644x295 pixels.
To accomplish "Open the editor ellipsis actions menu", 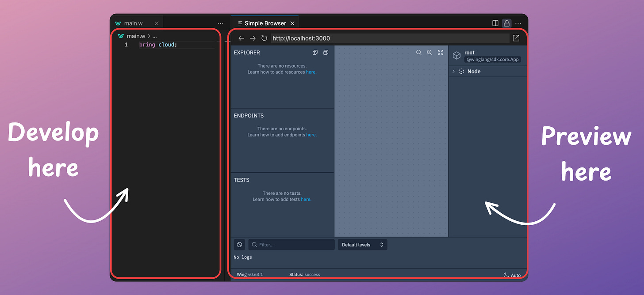I will [x=220, y=23].
